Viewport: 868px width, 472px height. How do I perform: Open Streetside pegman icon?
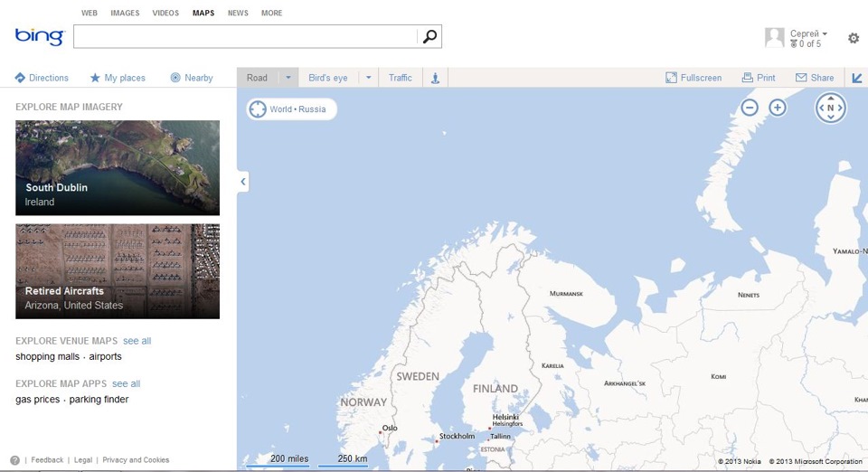[x=435, y=78]
